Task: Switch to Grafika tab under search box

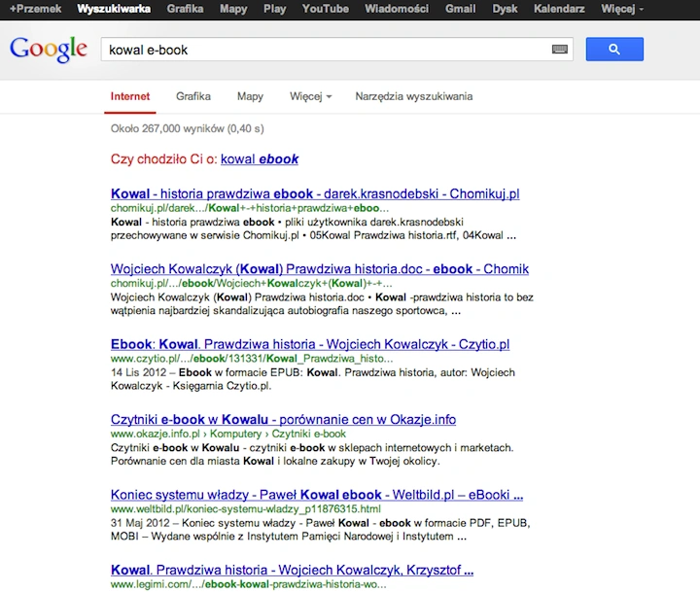Action: [x=193, y=96]
